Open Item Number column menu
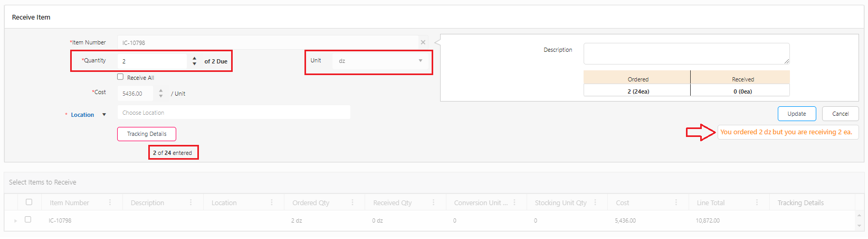 pos(110,203)
